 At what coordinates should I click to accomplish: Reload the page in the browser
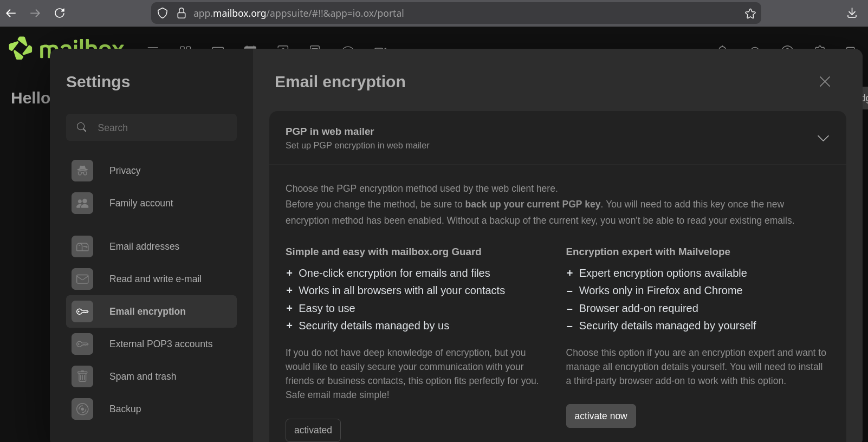coord(60,13)
